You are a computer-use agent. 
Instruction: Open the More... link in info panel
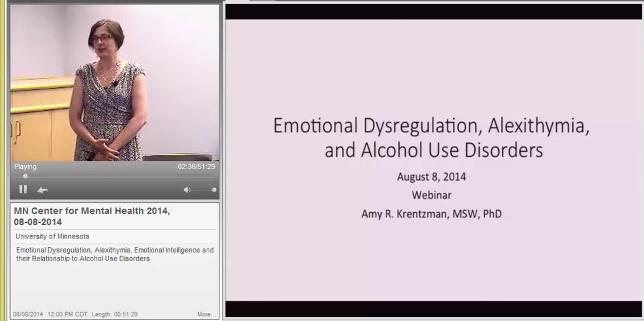click(206, 314)
